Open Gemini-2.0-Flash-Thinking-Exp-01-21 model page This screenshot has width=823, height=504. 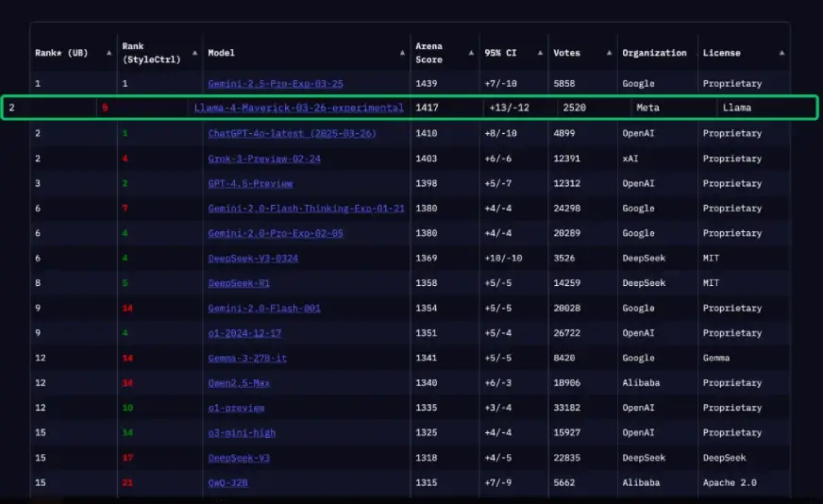[306, 209]
